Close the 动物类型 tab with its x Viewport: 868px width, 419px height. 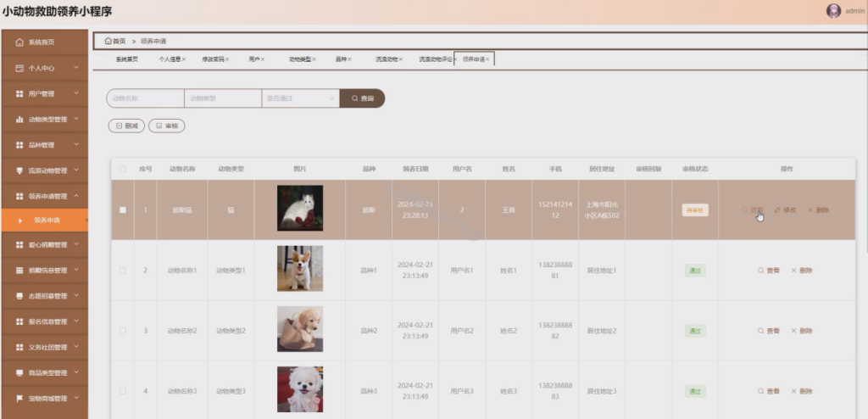point(314,59)
